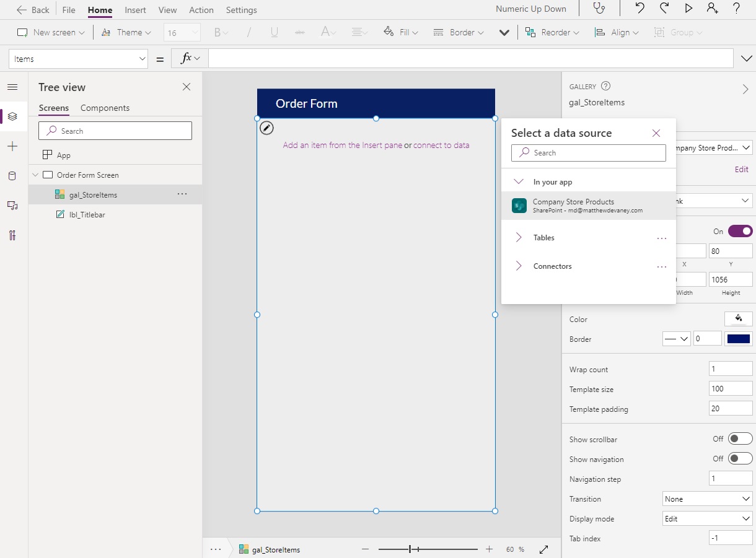Image resolution: width=756 pixels, height=558 pixels.
Task: Open the Action menu
Action: pos(201,9)
